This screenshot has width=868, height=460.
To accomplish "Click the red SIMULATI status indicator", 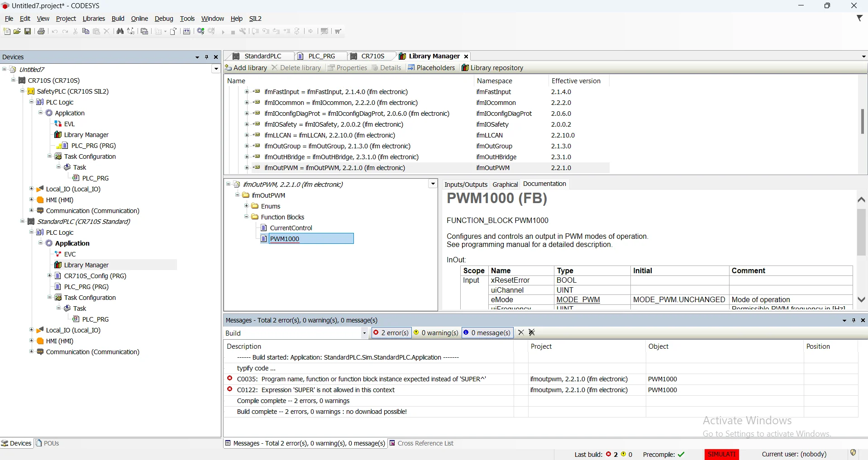I will tap(721, 454).
